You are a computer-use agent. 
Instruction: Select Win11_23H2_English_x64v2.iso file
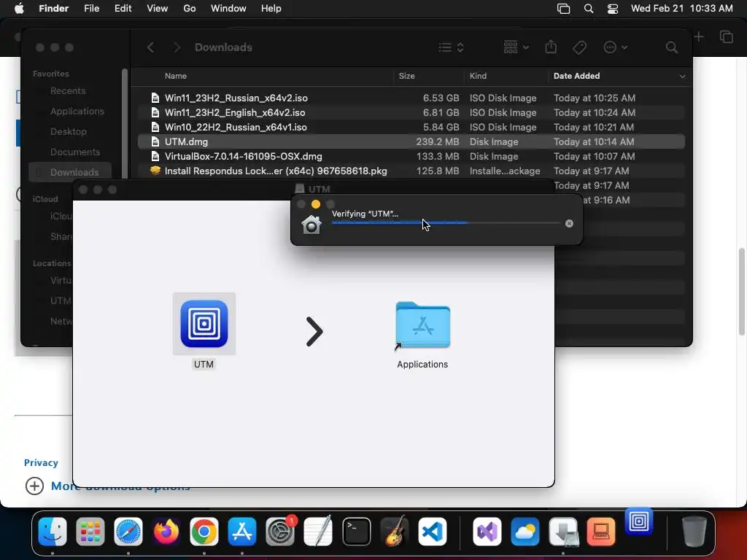click(x=411, y=112)
